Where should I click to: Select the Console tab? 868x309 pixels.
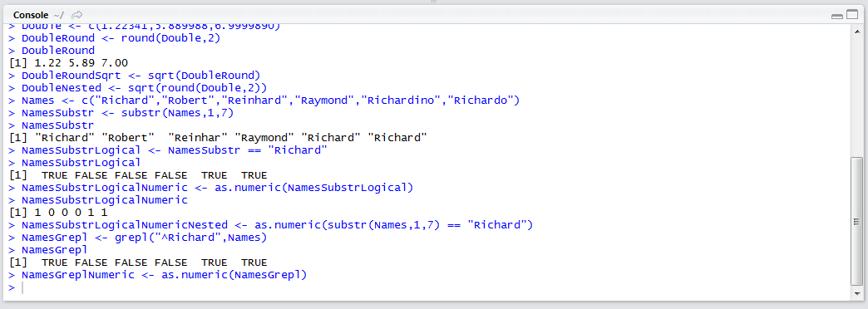tap(31, 15)
